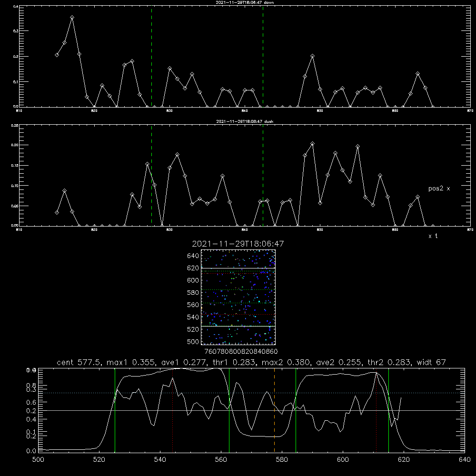
Task: Click the red dotted line near 611 in the bottom plot
Action: click(x=377, y=410)
